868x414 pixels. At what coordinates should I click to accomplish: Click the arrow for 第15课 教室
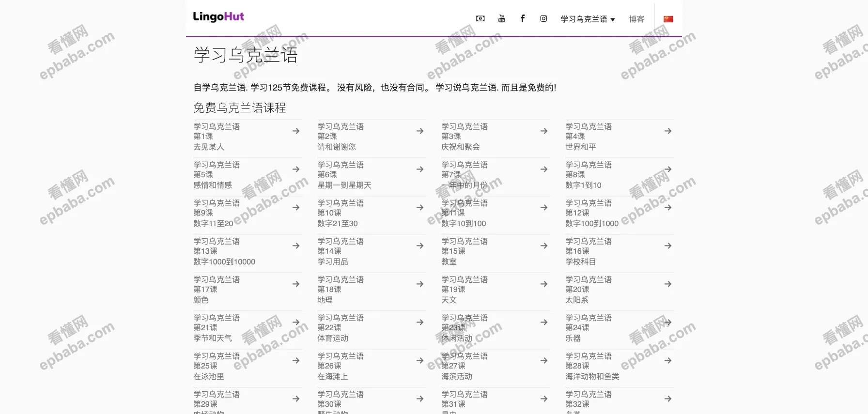[x=544, y=245]
